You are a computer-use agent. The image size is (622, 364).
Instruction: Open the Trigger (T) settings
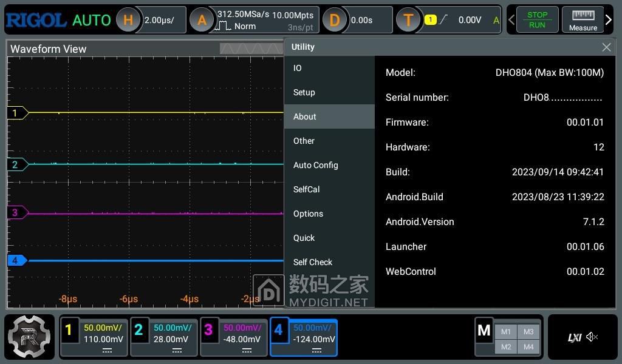[x=408, y=20]
